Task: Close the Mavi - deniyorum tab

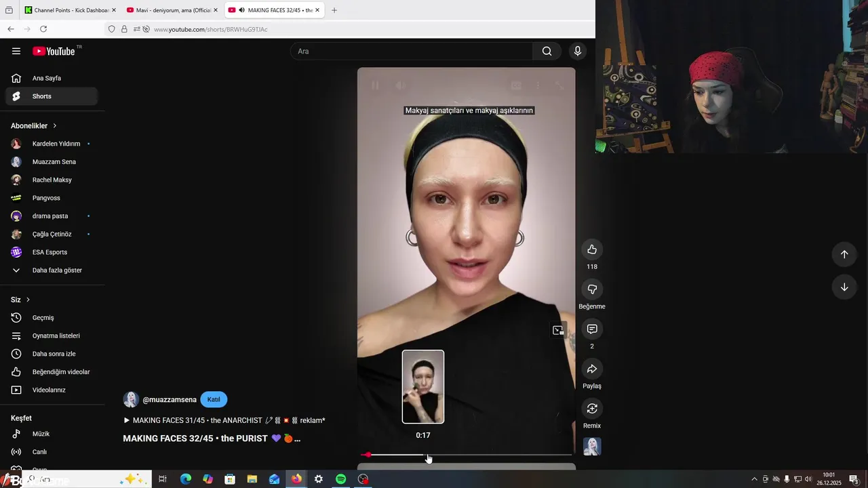Action: pyautogui.click(x=216, y=10)
